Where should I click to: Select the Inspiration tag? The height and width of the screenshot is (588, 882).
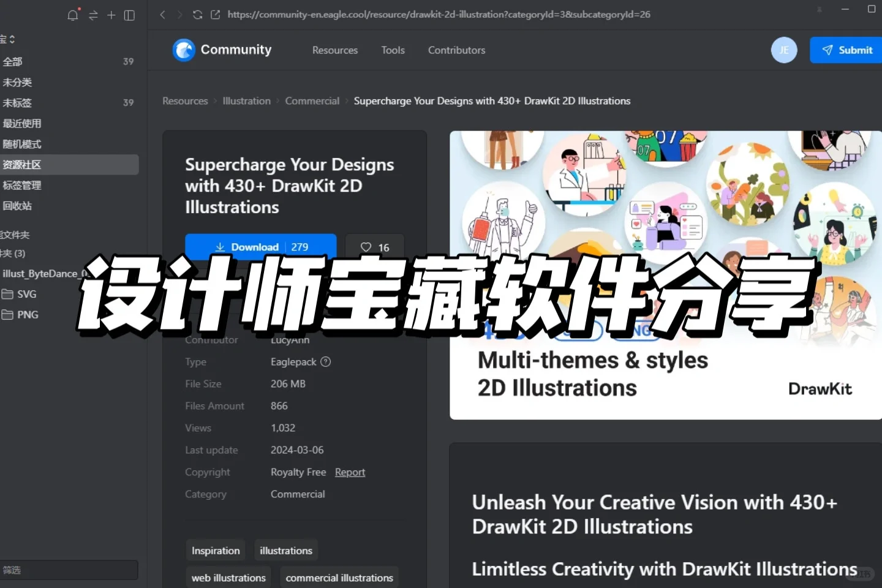coord(216,551)
